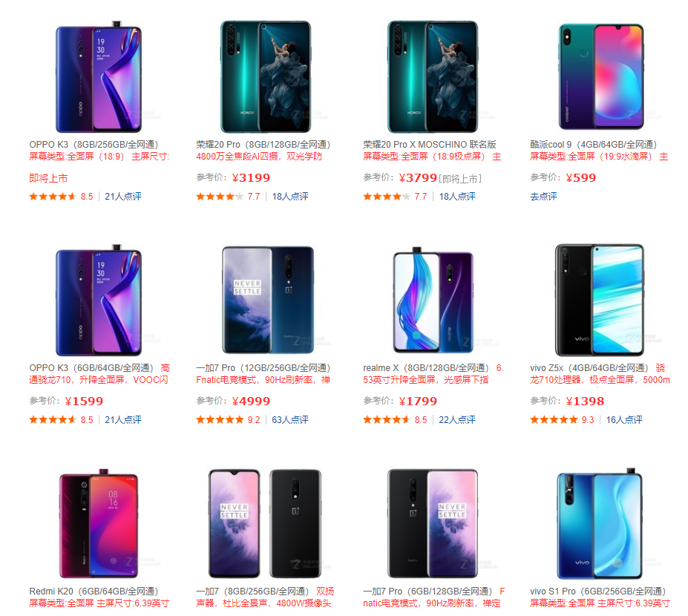The image size is (688, 616).
Task: Open the Redmi K20 phone thumbnail
Action: click(x=99, y=523)
